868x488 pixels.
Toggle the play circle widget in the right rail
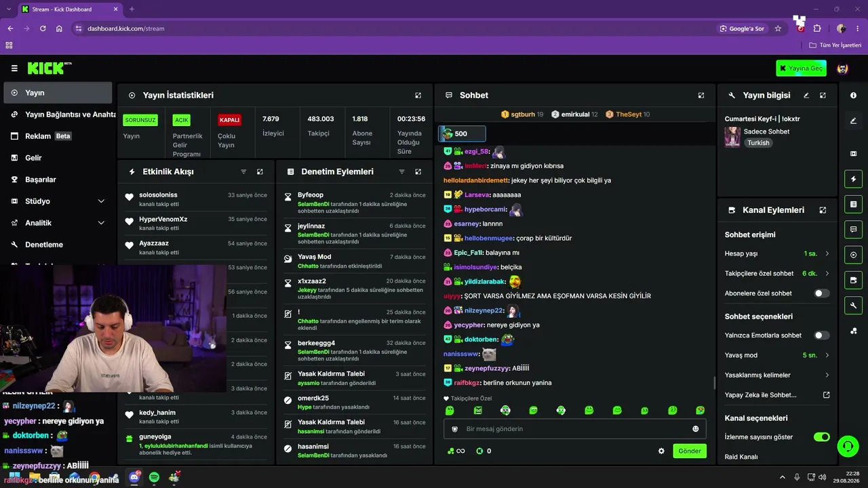click(853, 255)
